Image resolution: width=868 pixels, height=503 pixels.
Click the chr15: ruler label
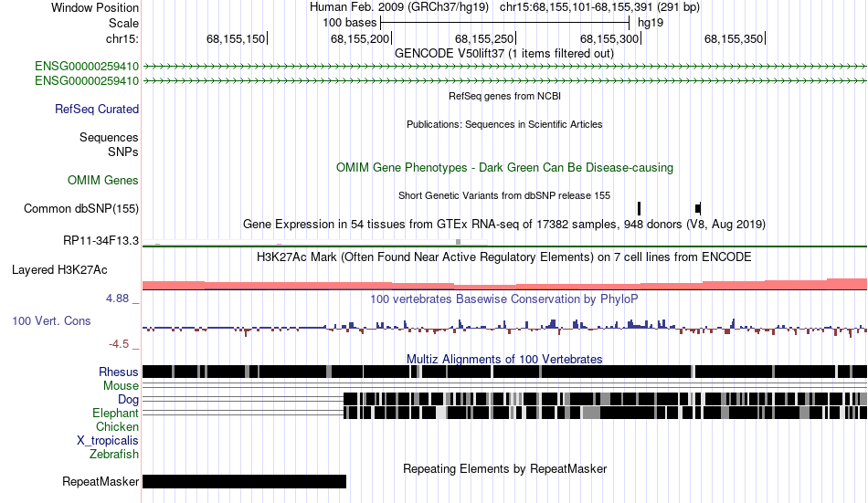click(122, 38)
